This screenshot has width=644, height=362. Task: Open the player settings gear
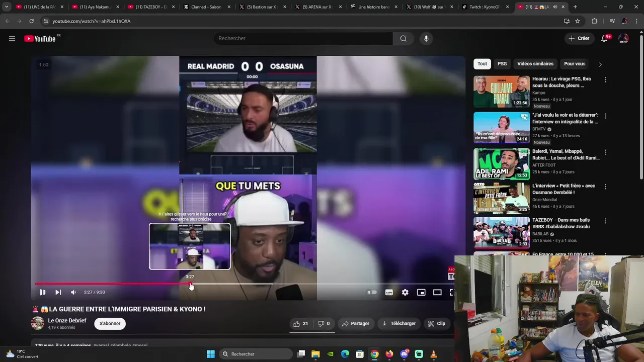[405, 292]
